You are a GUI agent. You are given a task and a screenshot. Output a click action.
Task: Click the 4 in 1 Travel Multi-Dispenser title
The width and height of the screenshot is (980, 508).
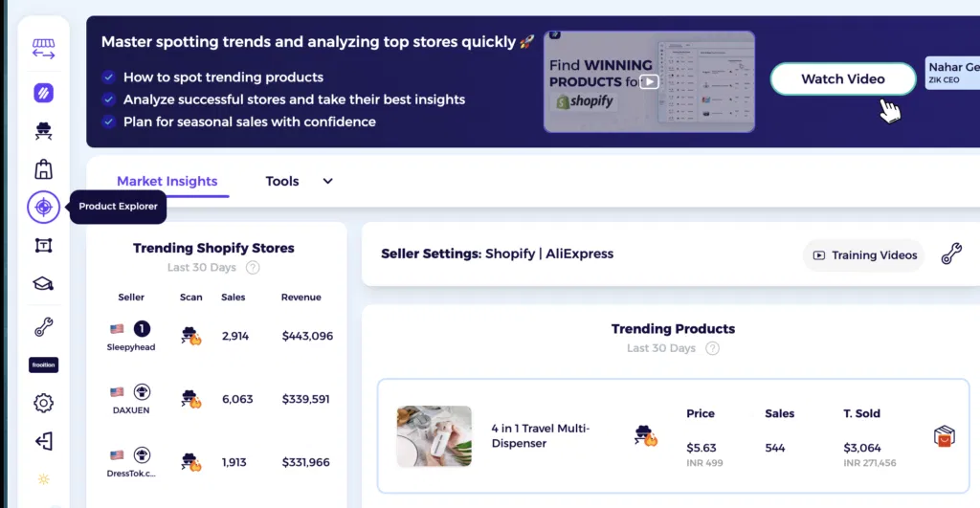[x=540, y=435]
